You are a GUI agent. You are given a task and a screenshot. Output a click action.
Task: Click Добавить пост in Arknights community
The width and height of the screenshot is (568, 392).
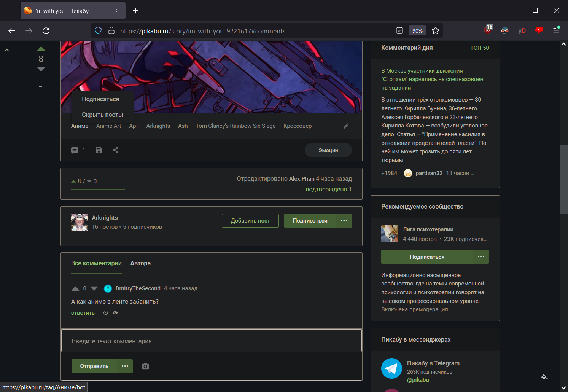(x=250, y=221)
